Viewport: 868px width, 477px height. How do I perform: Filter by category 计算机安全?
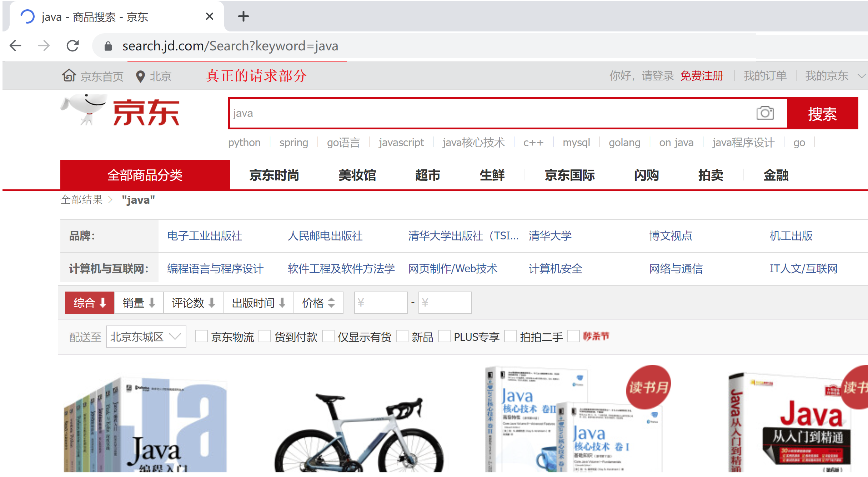click(x=555, y=269)
